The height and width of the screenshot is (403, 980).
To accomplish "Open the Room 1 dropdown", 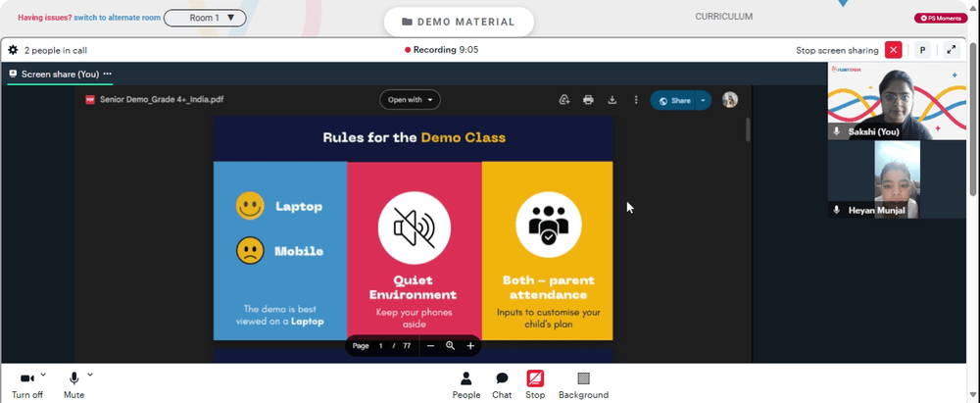I will (205, 18).
